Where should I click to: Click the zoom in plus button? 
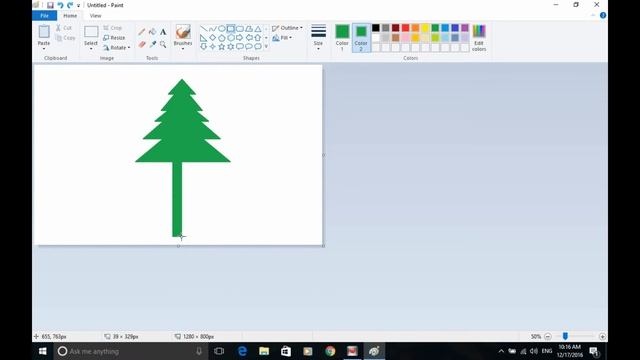pyautogui.click(x=602, y=336)
